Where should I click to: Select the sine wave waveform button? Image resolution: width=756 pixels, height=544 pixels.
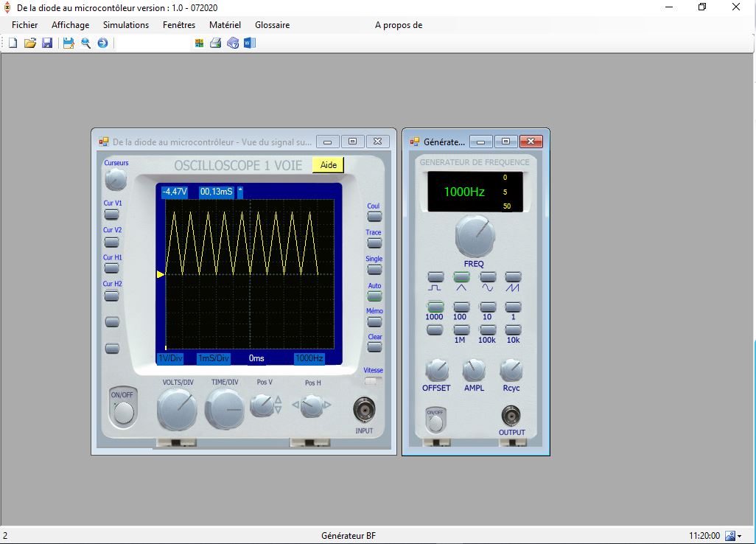coord(488,278)
